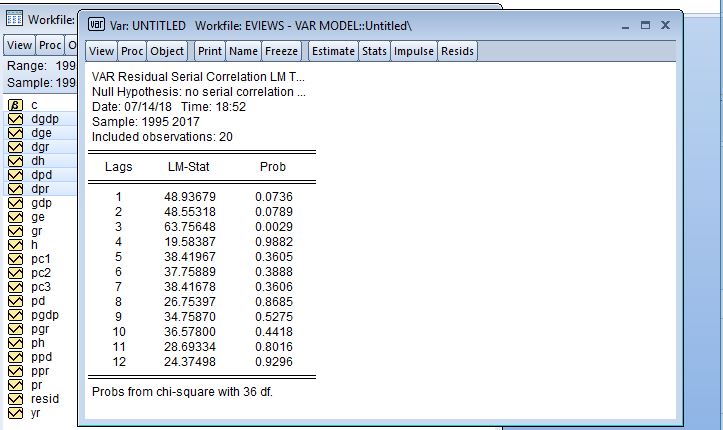Click the dgdp series icon
The width and height of the screenshot is (723, 430).
coord(15,119)
